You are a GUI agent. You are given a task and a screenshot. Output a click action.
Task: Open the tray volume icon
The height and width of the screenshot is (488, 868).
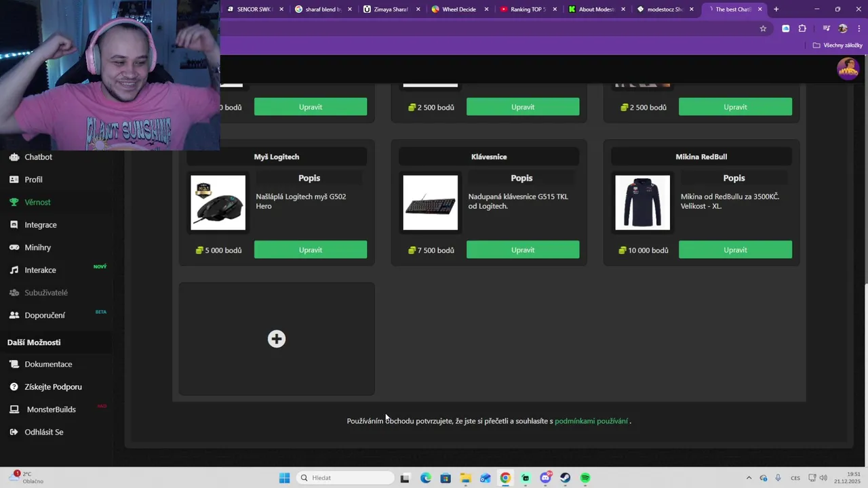click(x=825, y=478)
